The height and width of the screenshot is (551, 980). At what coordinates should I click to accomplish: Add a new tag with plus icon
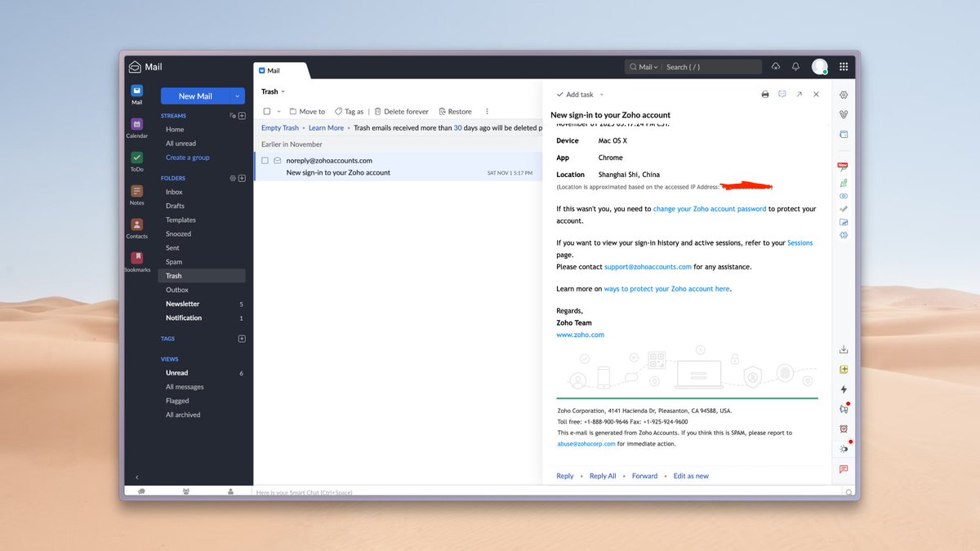(x=242, y=339)
